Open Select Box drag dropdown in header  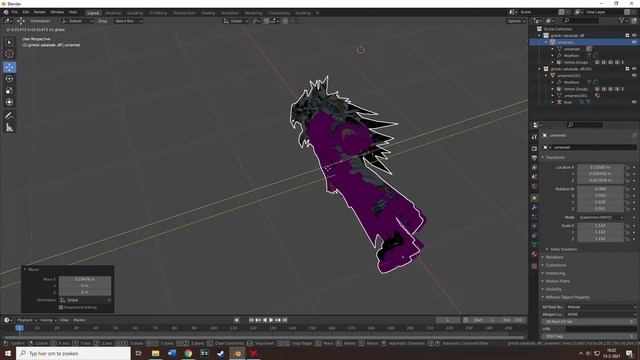pyautogui.click(x=128, y=21)
